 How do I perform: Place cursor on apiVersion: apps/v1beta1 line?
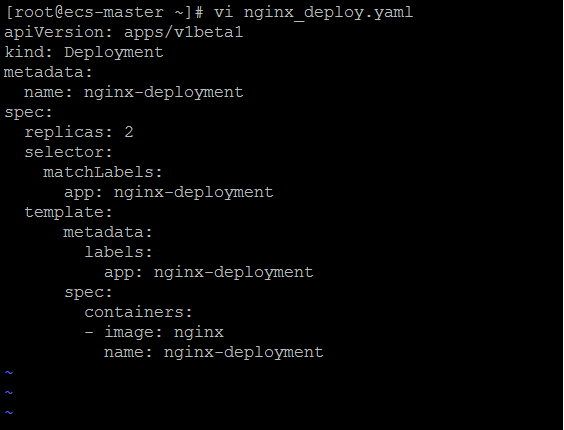pos(124,32)
